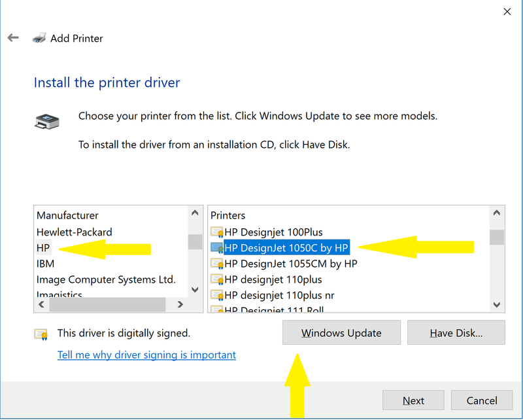Click the Next button
Viewport: 523px width, 420px height.
coord(413,400)
